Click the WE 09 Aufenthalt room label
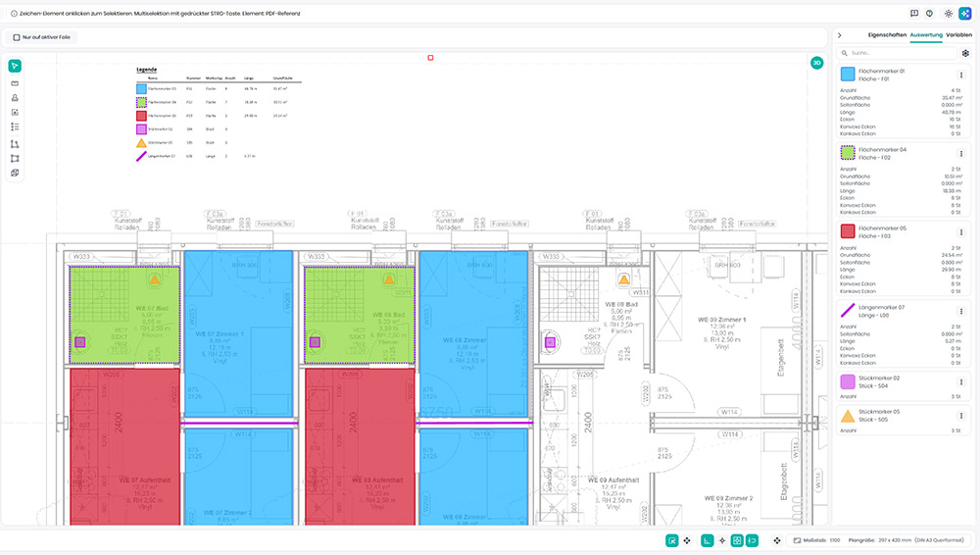The image size is (980, 555). (x=613, y=479)
